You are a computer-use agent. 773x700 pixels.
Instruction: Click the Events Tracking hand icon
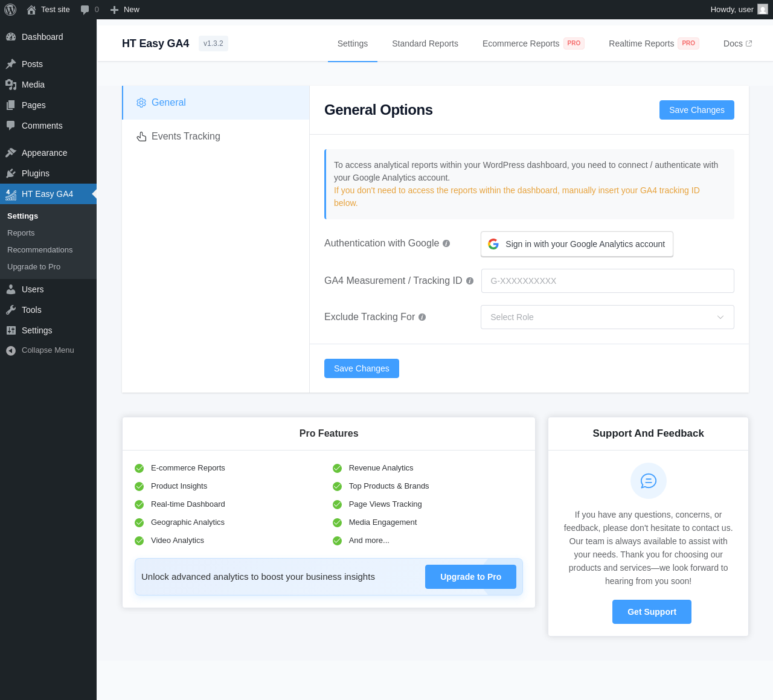tap(141, 136)
